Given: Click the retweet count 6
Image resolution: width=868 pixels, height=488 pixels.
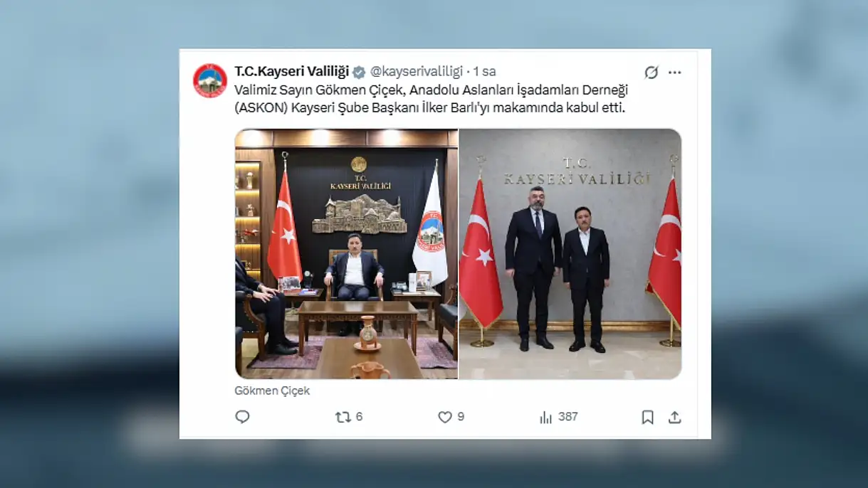Looking at the screenshot, I should pyautogui.click(x=360, y=417).
